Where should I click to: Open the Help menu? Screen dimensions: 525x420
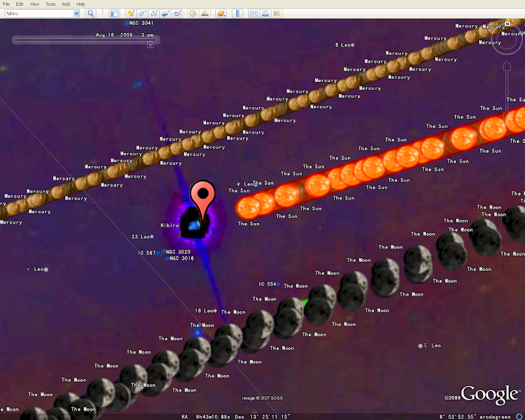pyautogui.click(x=81, y=4)
